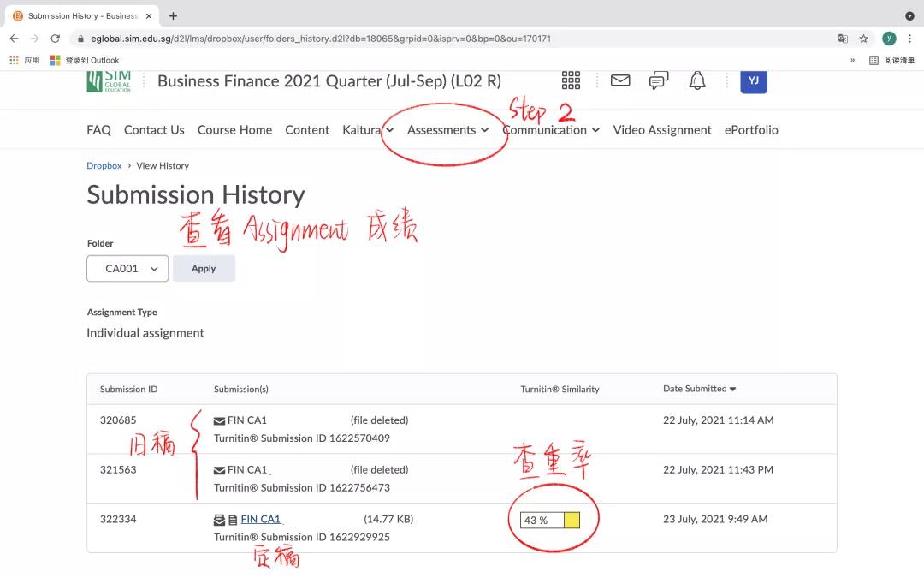Open the Video Assignment nav item

[661, 130]
